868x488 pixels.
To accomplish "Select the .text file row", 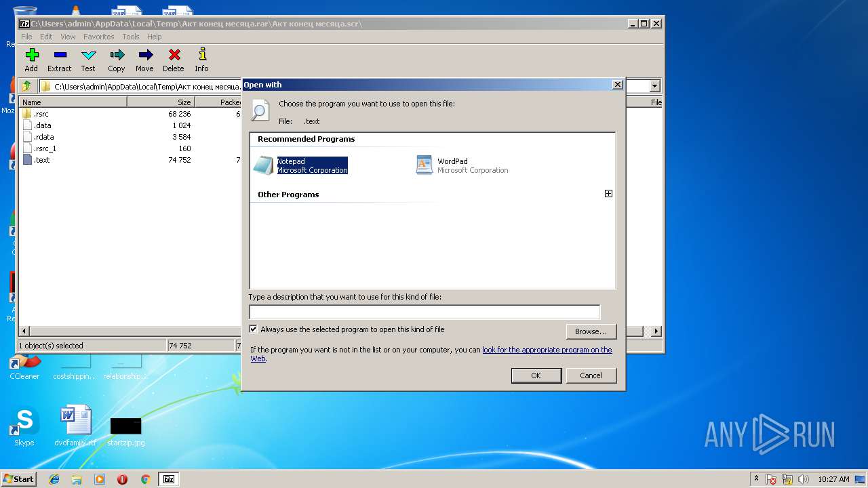I will (x=129, y=160).
